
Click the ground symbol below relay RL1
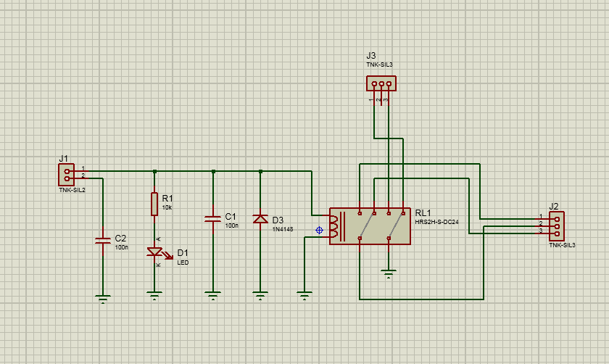[389, 274]
